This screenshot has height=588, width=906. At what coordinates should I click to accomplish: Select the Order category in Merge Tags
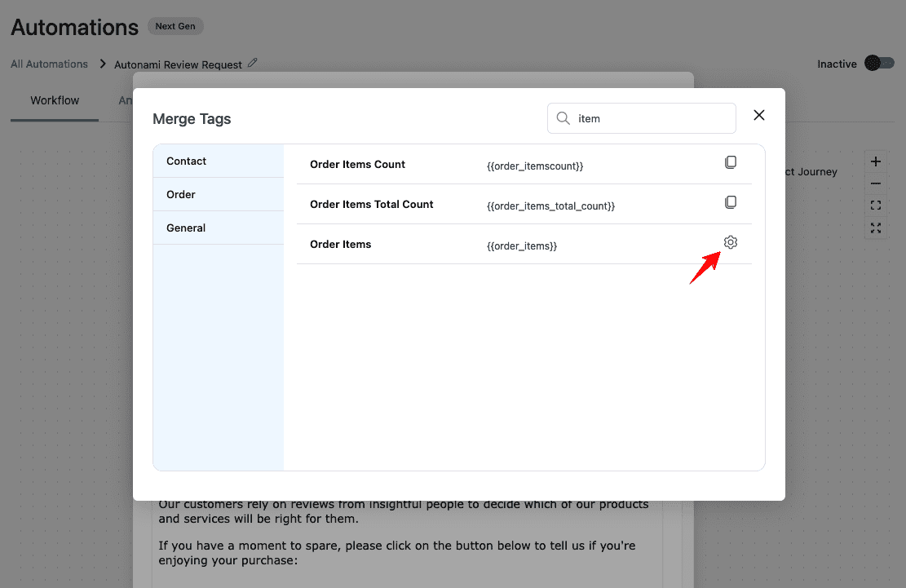point(181,194)
